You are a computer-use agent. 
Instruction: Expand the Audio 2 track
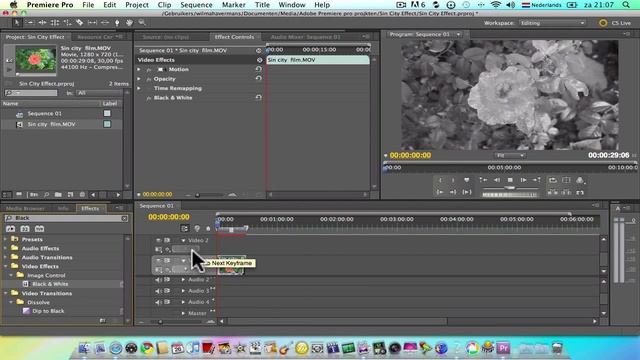[183, 280]
